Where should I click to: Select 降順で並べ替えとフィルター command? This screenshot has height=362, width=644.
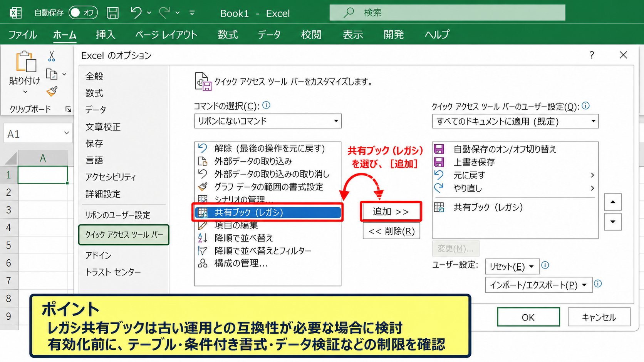coord(268,251)
